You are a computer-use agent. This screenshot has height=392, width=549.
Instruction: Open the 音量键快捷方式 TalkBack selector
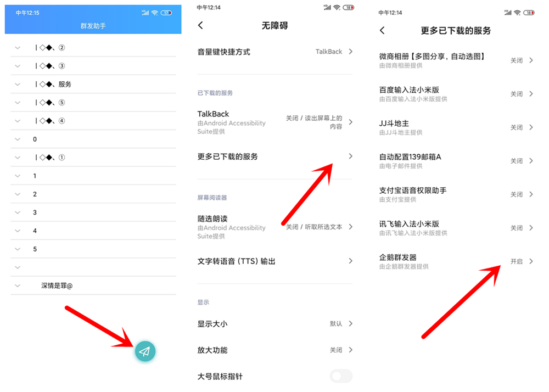pos(274,51)
